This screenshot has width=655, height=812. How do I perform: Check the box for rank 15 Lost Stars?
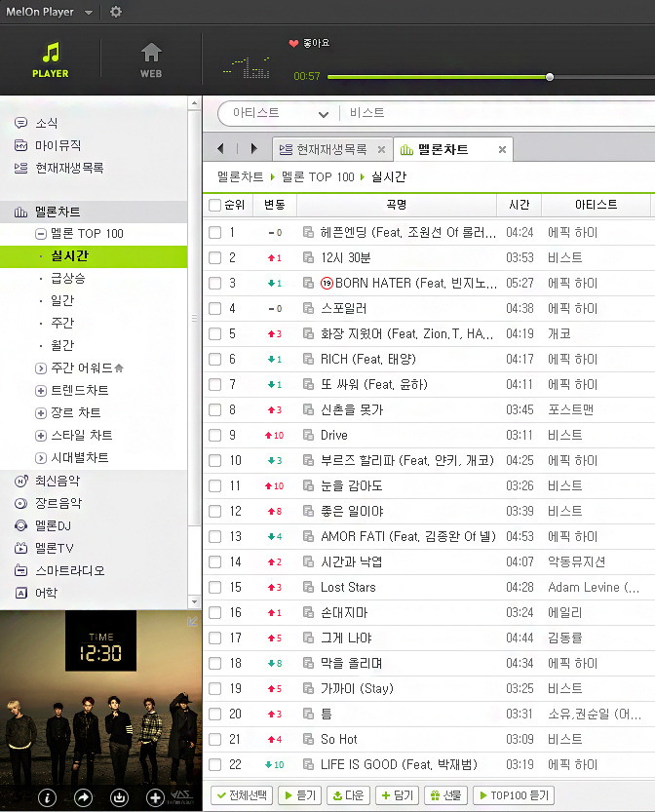pyautogui.click(x=214, y=587)
